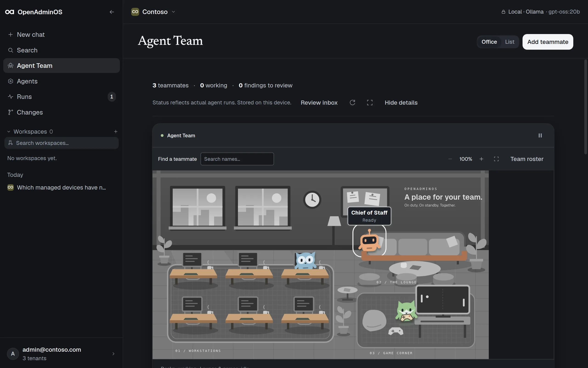Collapse the Workspaces section chevron
The height and width of the screenshot is (368, 588).
[x=9, y=132]
